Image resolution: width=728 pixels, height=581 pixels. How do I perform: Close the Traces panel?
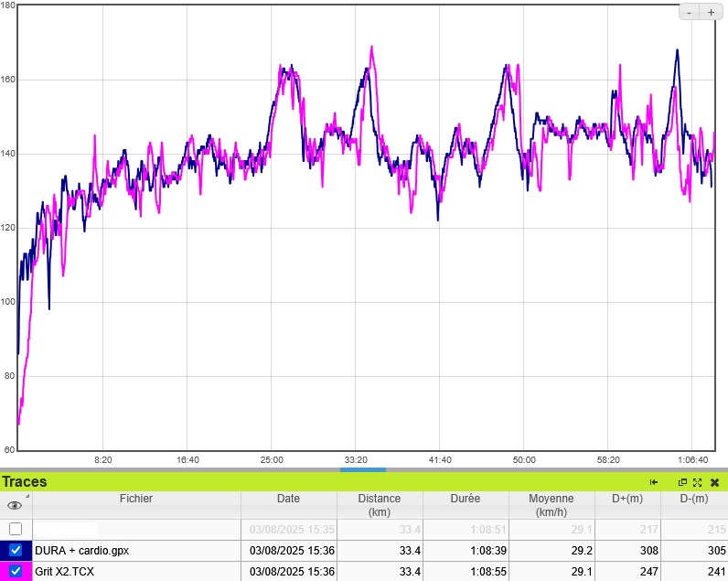tap(714, 482)
